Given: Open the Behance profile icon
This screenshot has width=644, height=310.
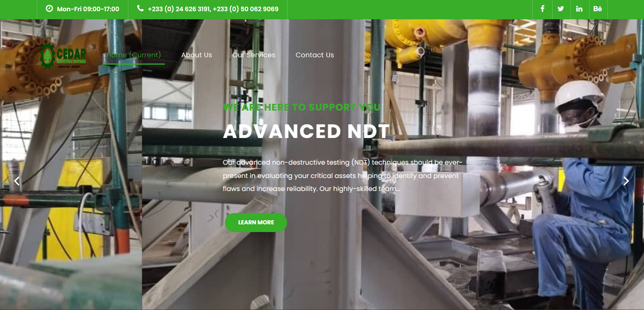Looking at the screenshot, I should [597, 9].
